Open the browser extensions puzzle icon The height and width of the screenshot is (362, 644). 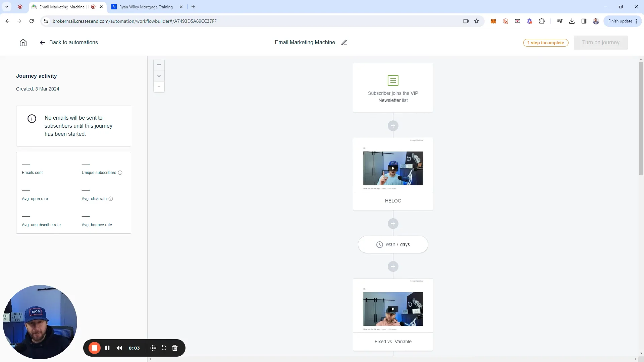(x=542, y=21)
